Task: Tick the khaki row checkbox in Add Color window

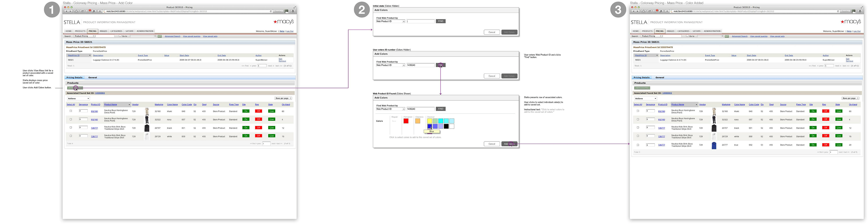Action: pyautogui.click(x=71, y=111)
